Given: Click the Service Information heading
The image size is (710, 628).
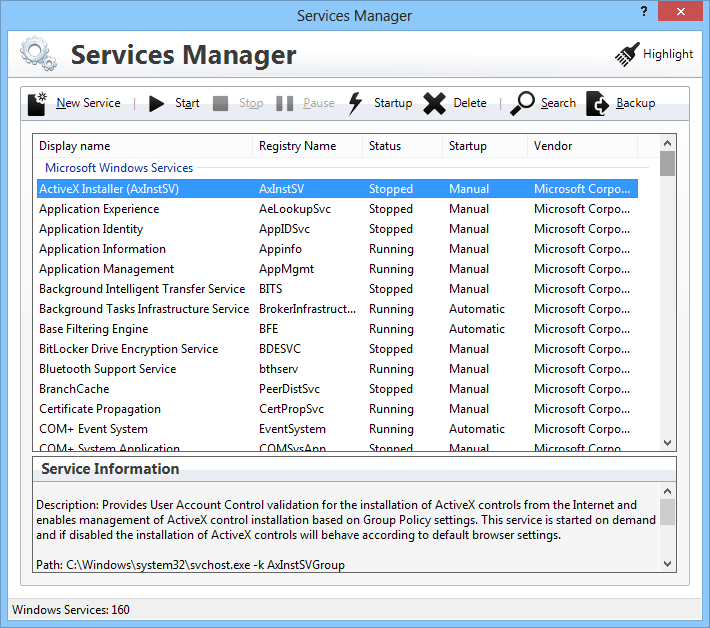Looking at the screenshot, I should [110, 469].
